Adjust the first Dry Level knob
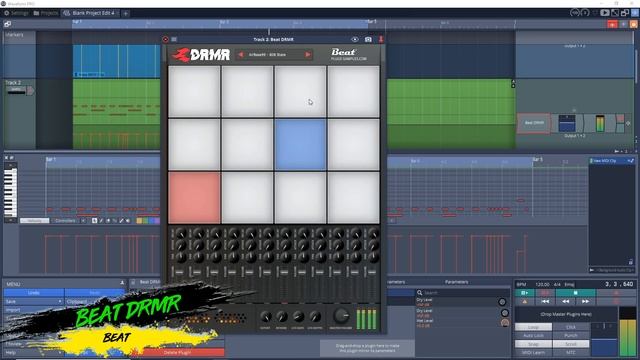The height and width of the screenshot is (360, 640). [502, 302]
